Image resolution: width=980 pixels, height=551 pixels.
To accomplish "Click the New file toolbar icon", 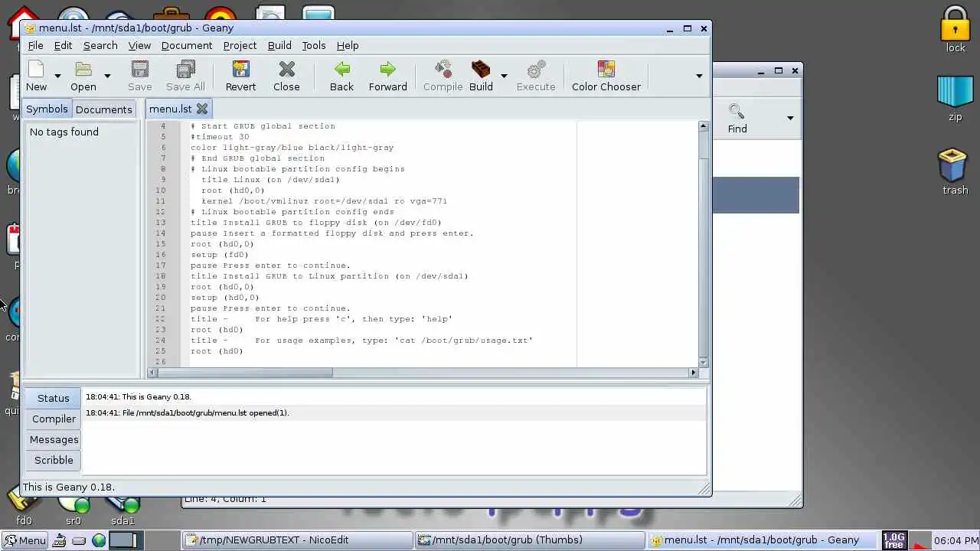I will 36,70.
